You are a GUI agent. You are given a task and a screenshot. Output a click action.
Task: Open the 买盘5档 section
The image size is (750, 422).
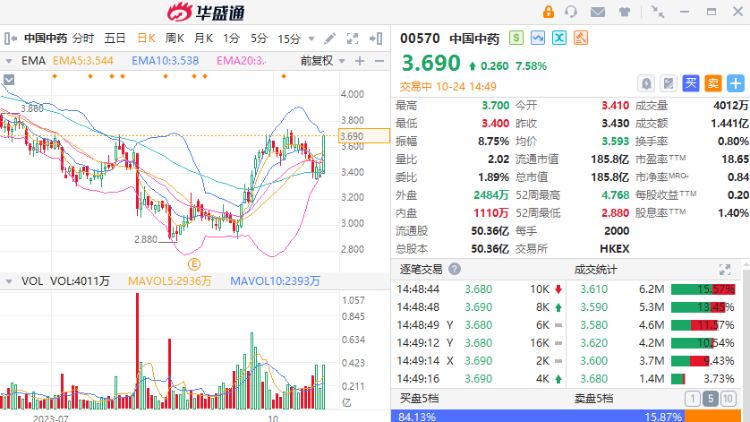click(419, 399)
